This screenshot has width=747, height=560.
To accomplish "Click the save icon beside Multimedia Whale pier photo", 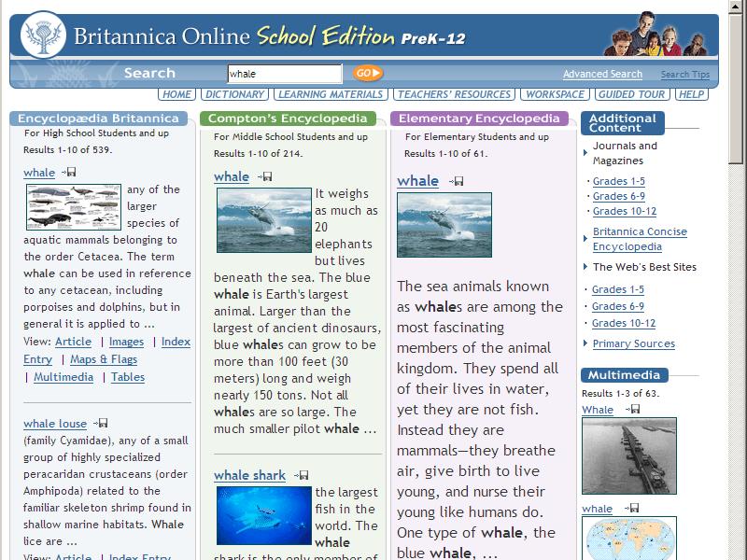I will [x=633, y=409].
